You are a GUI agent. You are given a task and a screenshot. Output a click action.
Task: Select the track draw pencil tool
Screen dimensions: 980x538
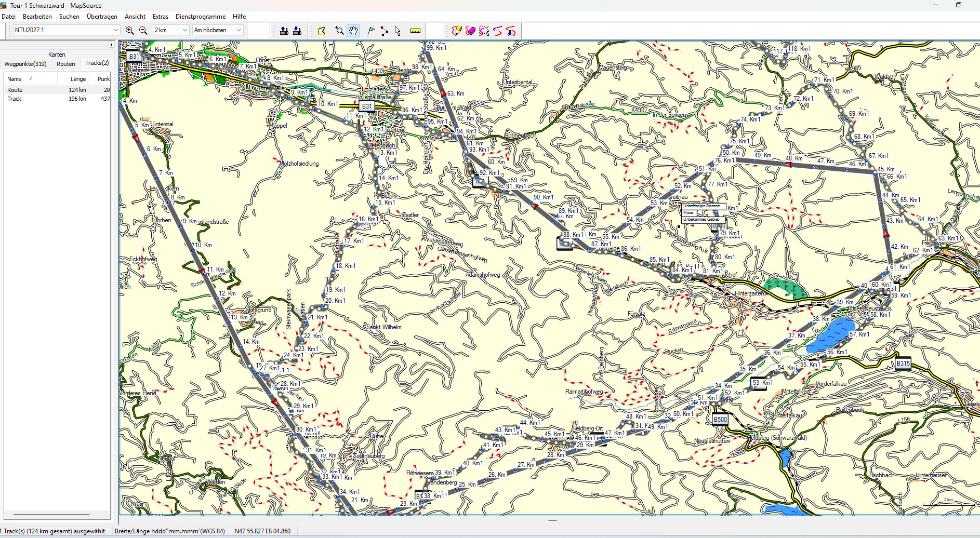[456, 31]
